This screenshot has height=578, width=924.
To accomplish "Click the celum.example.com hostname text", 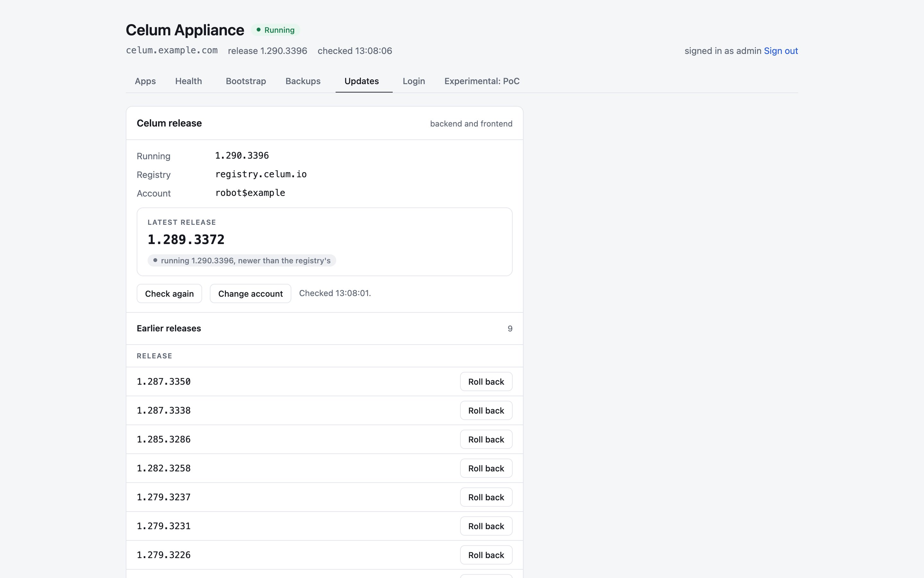I will (172, 50).
